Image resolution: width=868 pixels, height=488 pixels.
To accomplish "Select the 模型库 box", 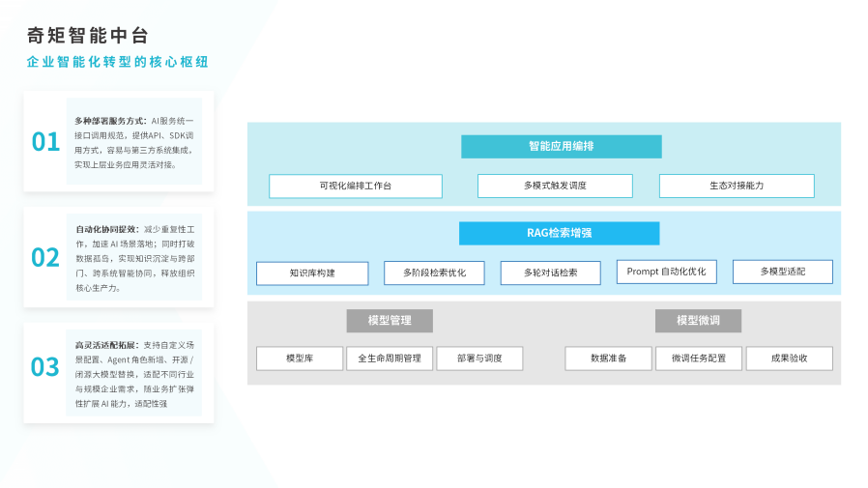I will click(x=299, y=359).
